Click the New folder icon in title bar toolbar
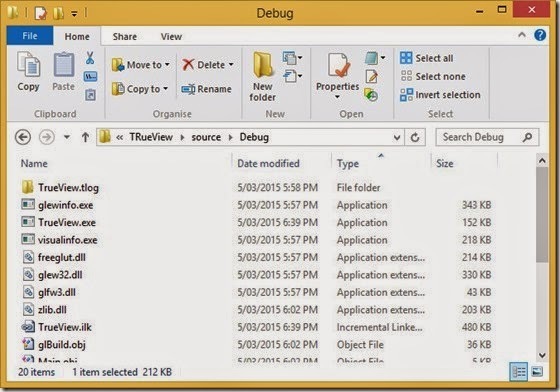The image size is (560, 392). coord(58,14)
